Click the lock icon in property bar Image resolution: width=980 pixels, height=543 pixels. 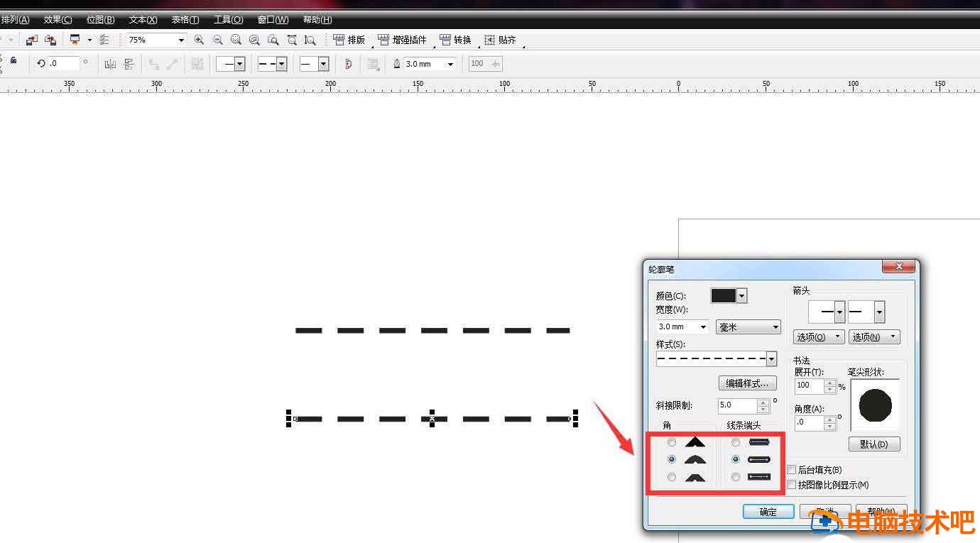(13, 62)
